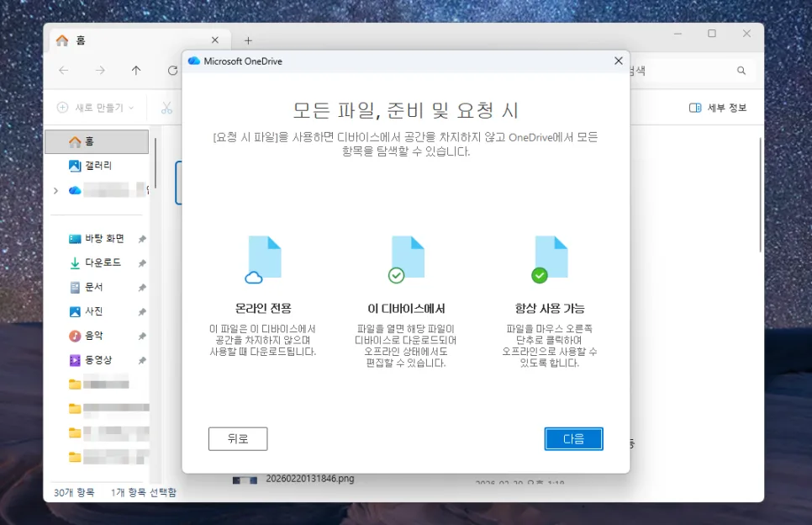
Task: Click the 다음 (Next) button
Action: tap(573, 439)
